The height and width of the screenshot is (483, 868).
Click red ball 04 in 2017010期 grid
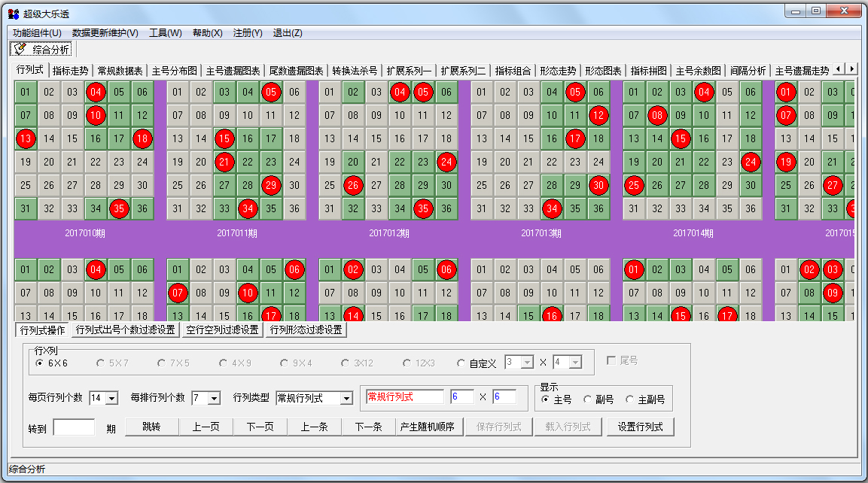coord(96,92)
